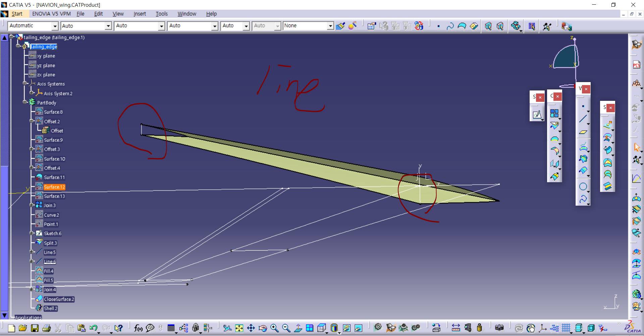Open the ENOVIA V5 VPM menu
This screenshot has height=336, width=644.
pos(51,14)
